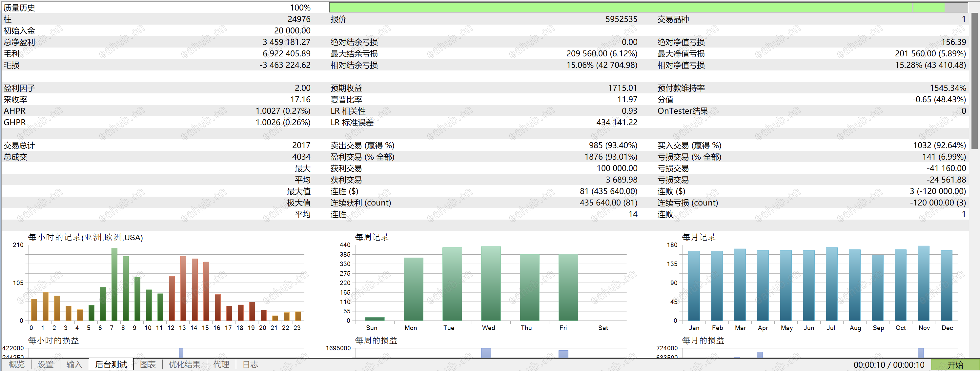980x371 pixels.
Task: Switch to the 概览 tab
Action: pos(16,364)
